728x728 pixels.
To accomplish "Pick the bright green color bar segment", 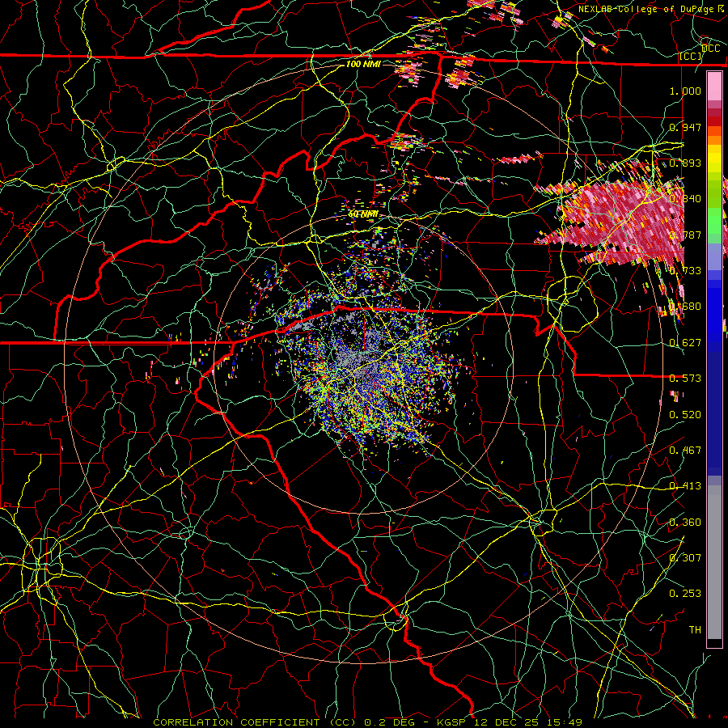I will (x=714, y=221).
